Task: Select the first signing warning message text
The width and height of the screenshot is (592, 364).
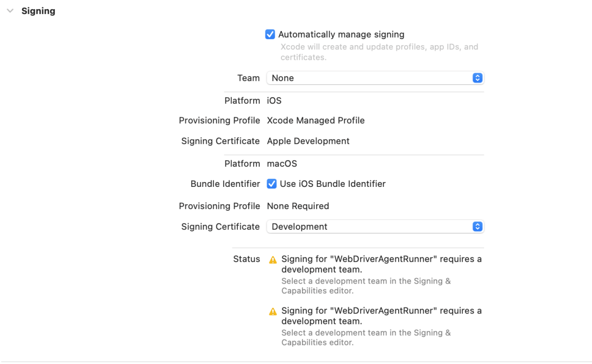Action: tap(381, 264)
